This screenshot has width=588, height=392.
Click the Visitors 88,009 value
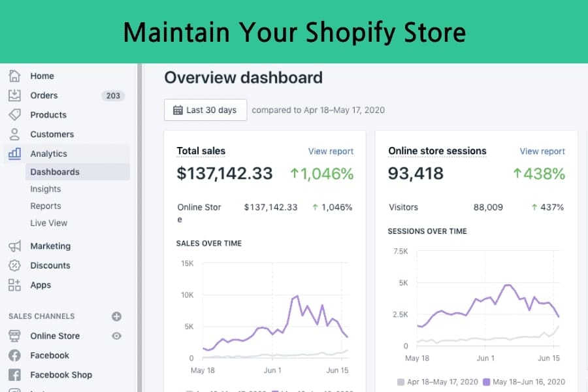488,207
